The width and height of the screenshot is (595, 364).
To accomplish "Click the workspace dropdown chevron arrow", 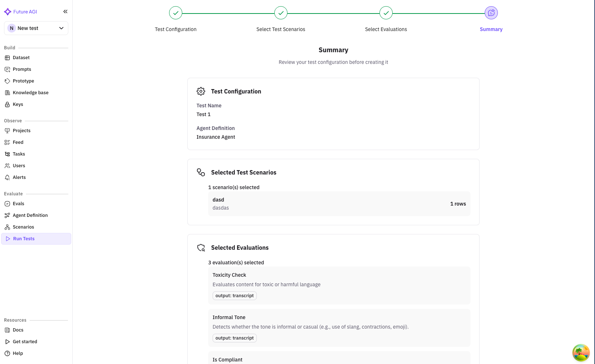I will 61,28.
